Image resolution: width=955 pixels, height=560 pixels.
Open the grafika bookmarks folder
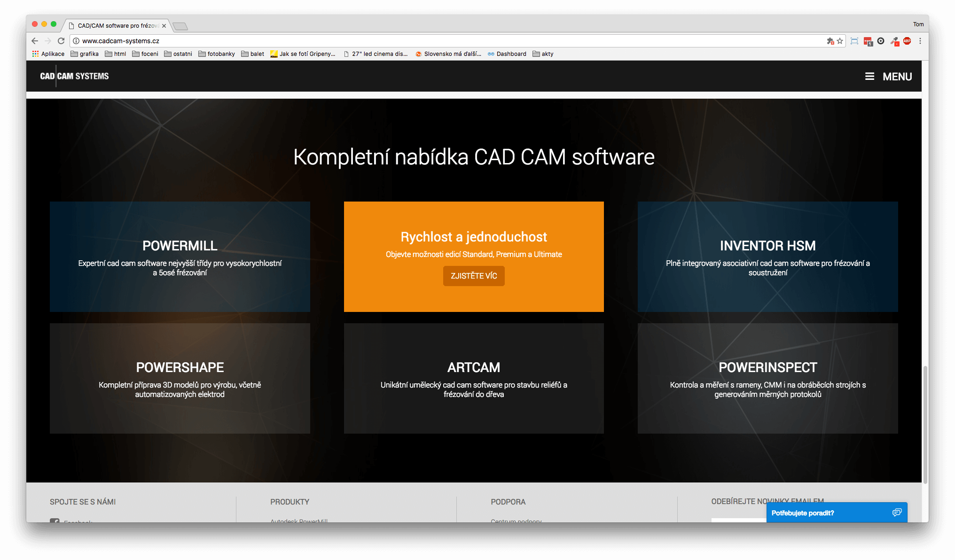[85, 54]
